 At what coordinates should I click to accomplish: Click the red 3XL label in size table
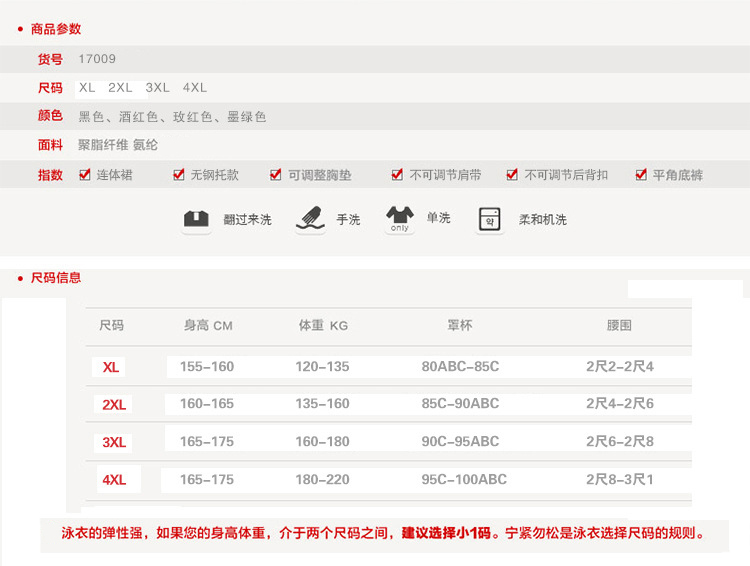coord(114,442)
